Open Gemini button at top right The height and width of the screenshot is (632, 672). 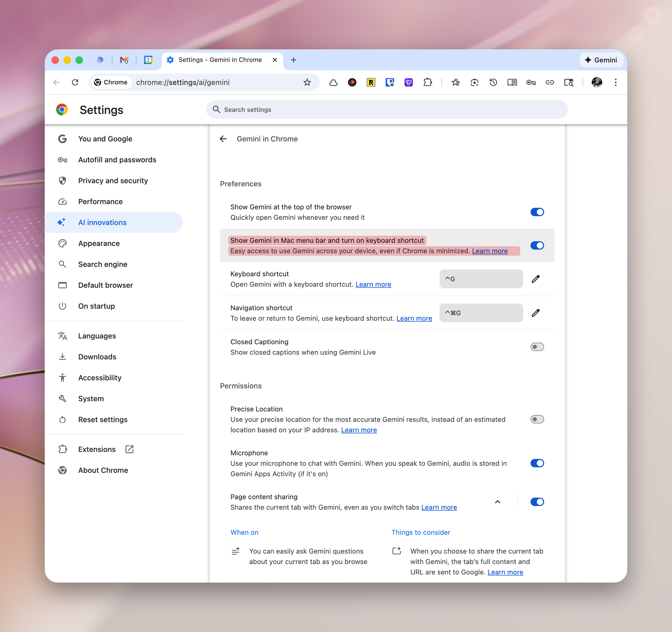[x=601, y=60]
